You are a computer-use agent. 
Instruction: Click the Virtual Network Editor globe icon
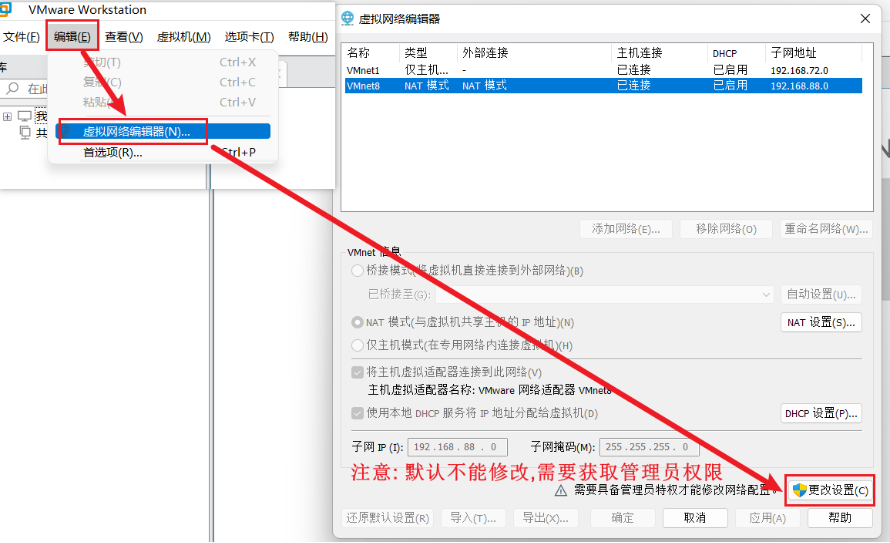347,19
